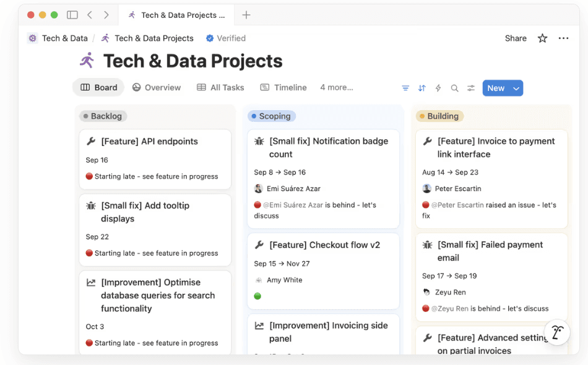Switch to the Overview tab
Viewport: 588px width, 365px height.
point(157,87)
